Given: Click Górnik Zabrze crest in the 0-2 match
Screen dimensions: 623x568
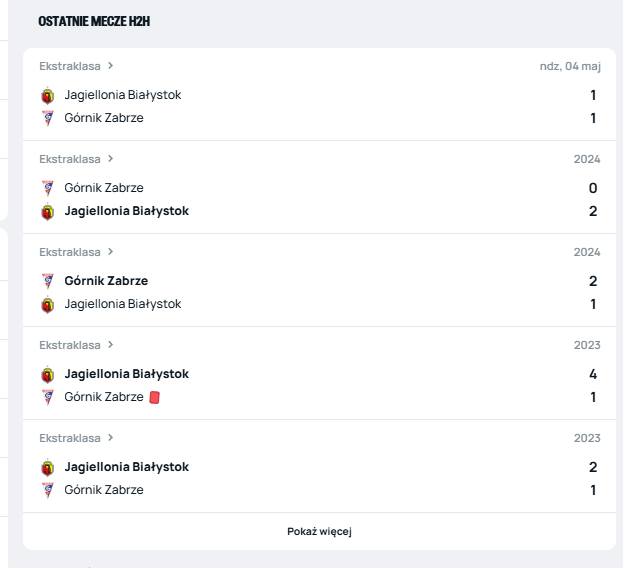Looking at the screenshot, I should pos(47,188).
